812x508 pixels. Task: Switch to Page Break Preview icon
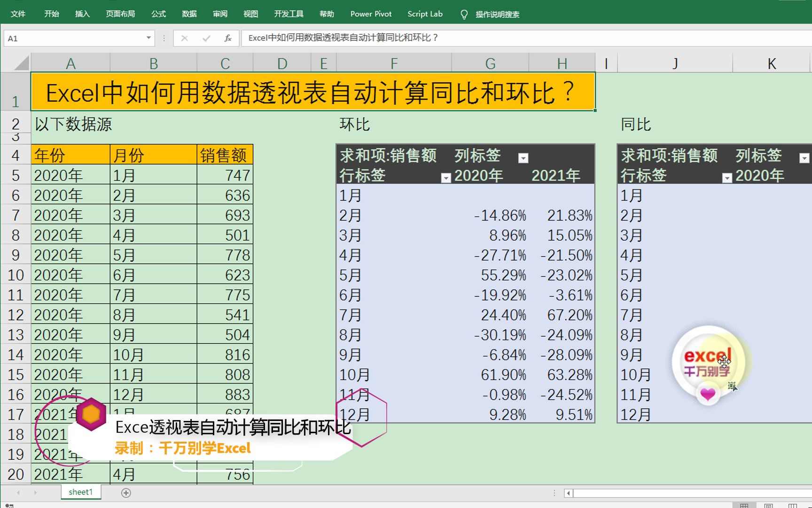pos(793,506)
